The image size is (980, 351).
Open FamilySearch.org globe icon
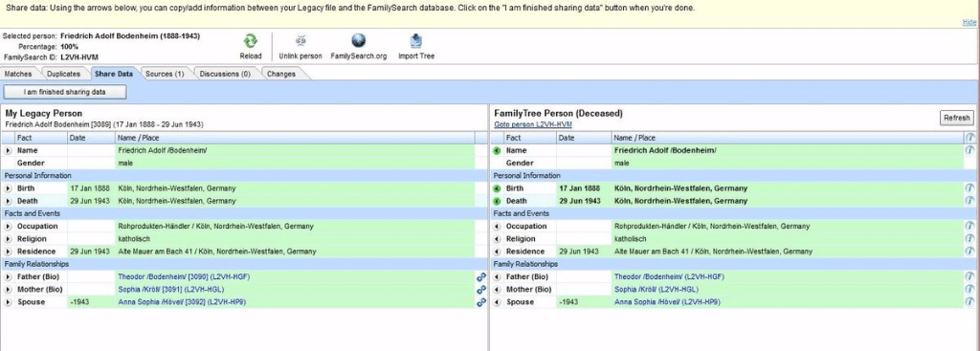358,41
